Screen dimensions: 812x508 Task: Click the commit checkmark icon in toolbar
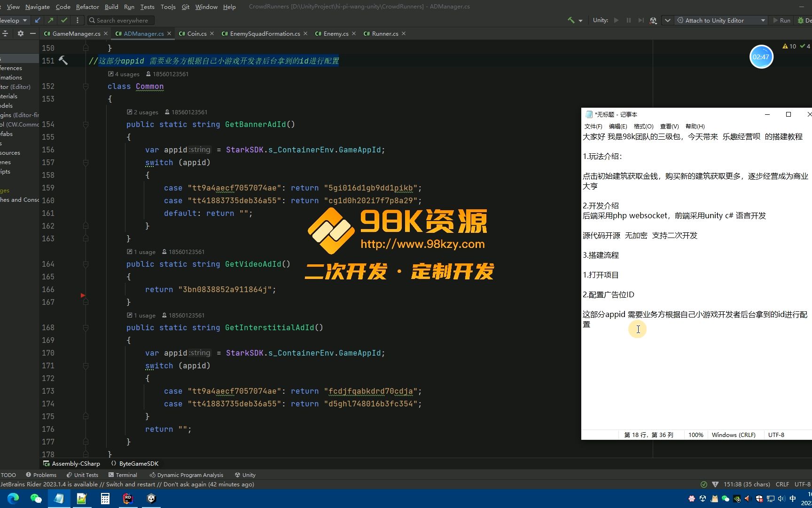point(64,20)
